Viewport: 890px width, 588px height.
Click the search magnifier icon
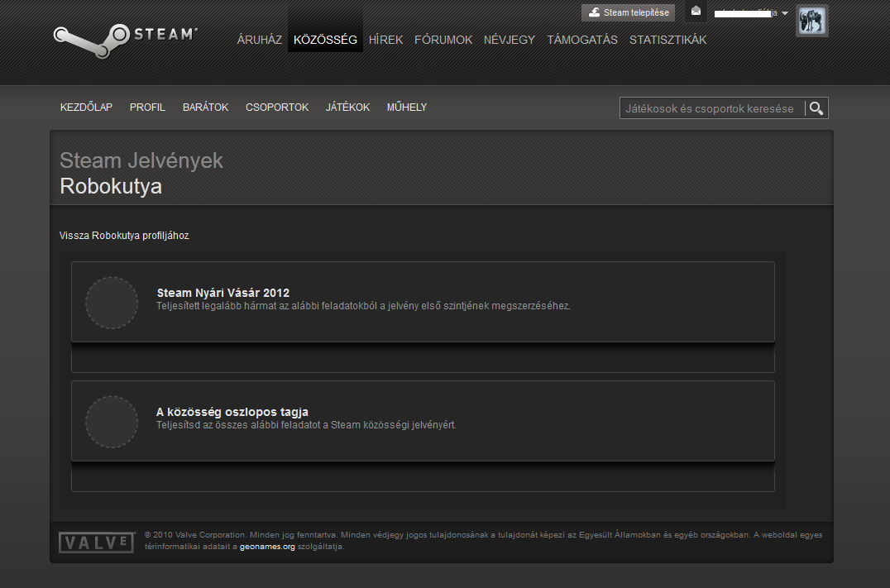point(816,108)
